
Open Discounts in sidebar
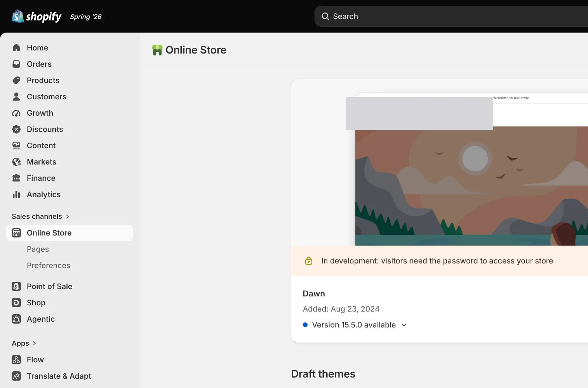(69, 129)
